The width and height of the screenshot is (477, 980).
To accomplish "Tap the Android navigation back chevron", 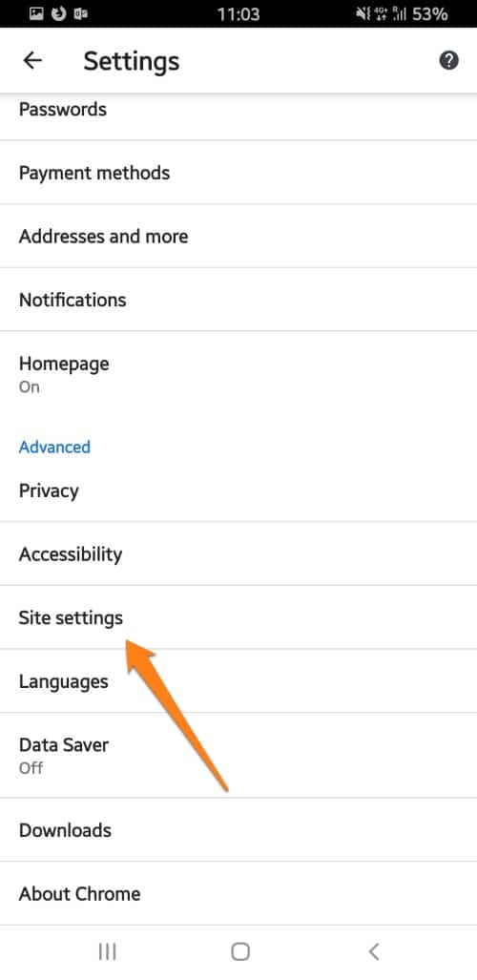I will [x=374, y=951].
